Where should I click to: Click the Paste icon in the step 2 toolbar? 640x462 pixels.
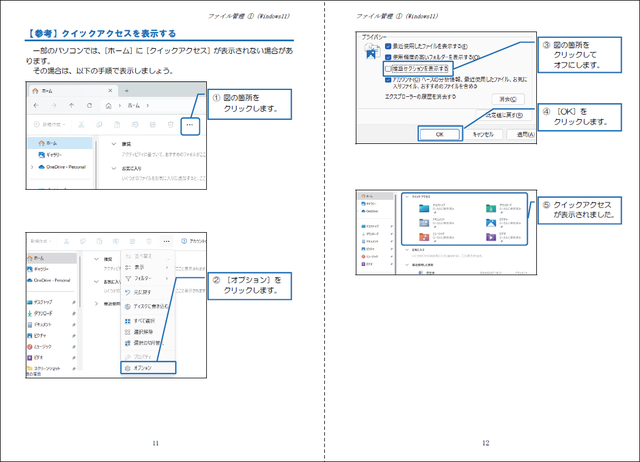tap(99, 241)
